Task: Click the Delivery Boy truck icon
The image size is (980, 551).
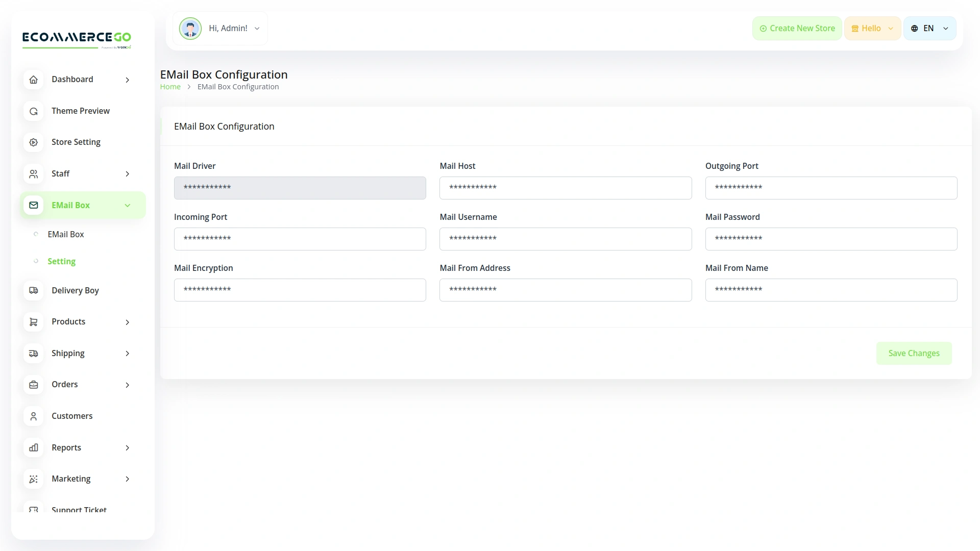Action: coord(33,290)
